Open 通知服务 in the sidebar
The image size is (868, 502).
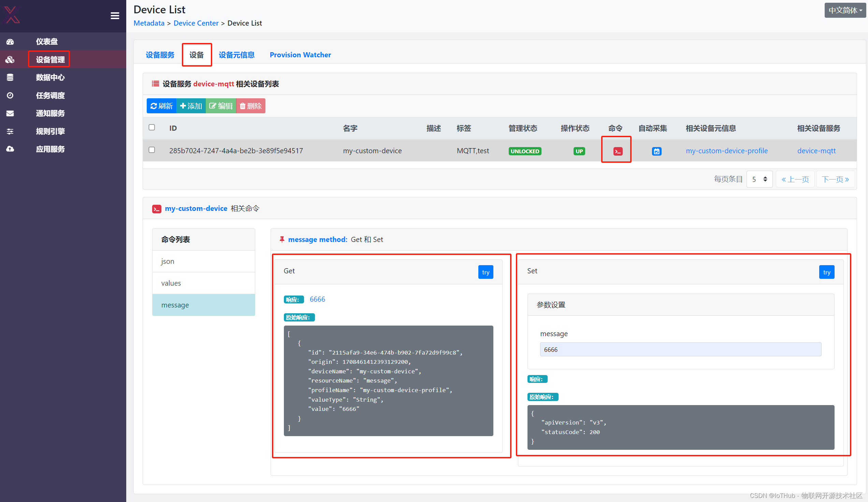(50, 113)
